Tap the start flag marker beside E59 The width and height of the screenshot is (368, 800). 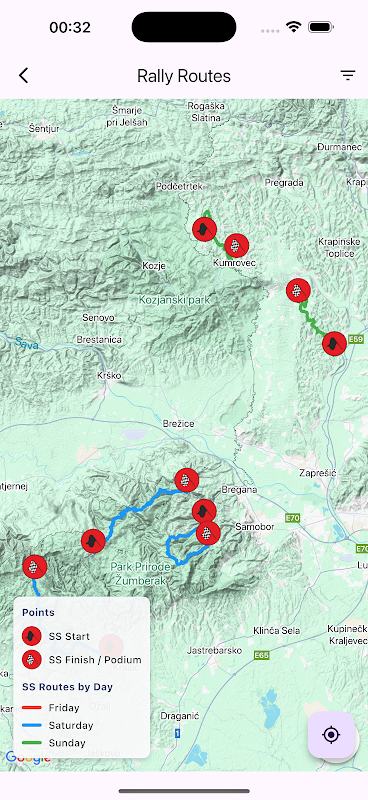334,343
